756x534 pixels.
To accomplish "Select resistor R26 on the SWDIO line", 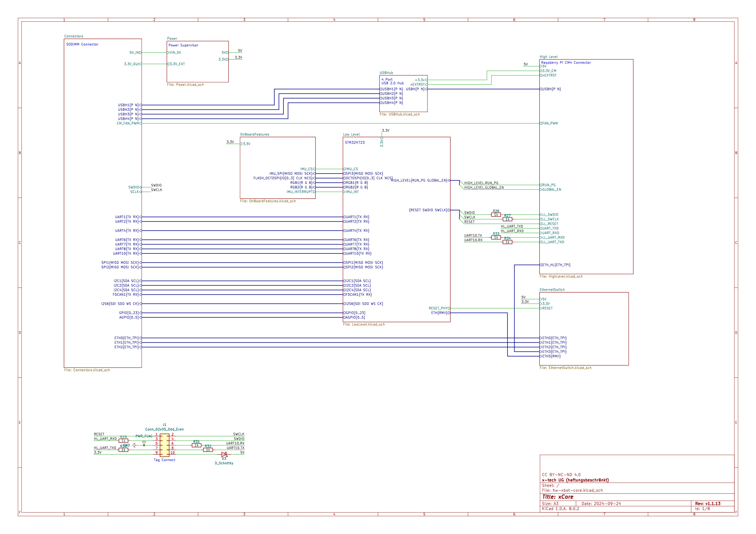I will pos(496,215).
